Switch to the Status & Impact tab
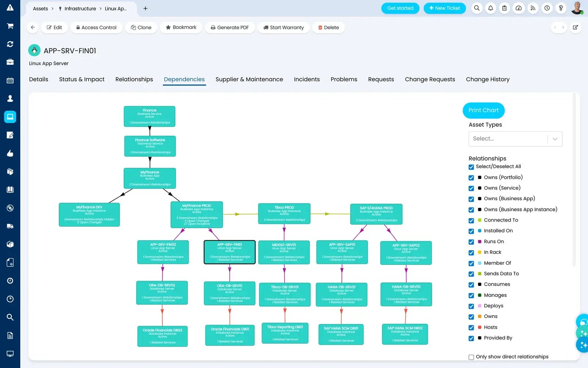 pyautogui.click(x=82, y=79)
